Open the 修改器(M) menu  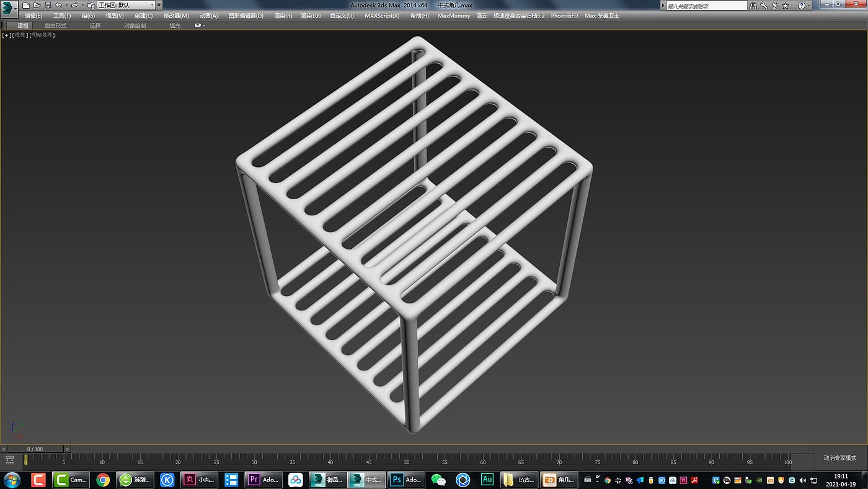pos(176,16)
